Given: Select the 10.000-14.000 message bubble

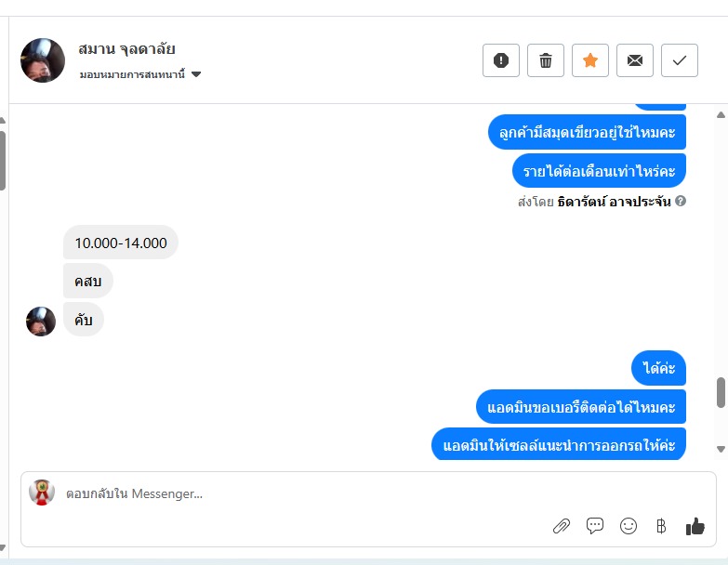Looking at the screenshot, I should pos(121,243).
